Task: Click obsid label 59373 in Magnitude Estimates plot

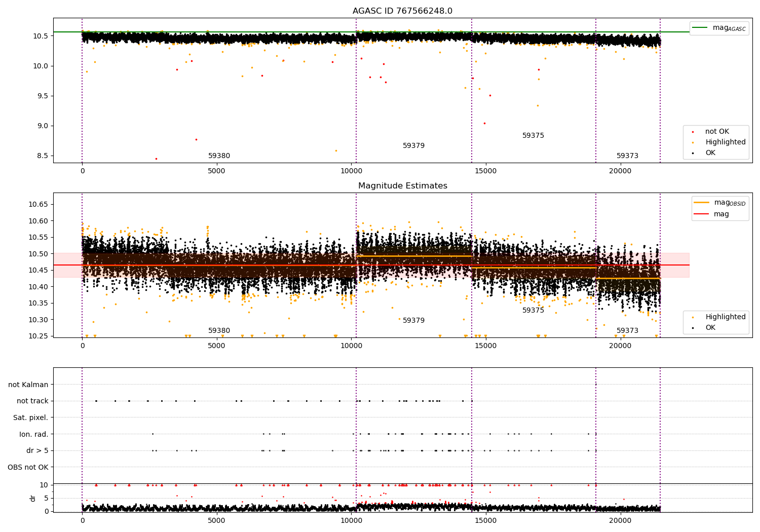Action: coord(627,331)
